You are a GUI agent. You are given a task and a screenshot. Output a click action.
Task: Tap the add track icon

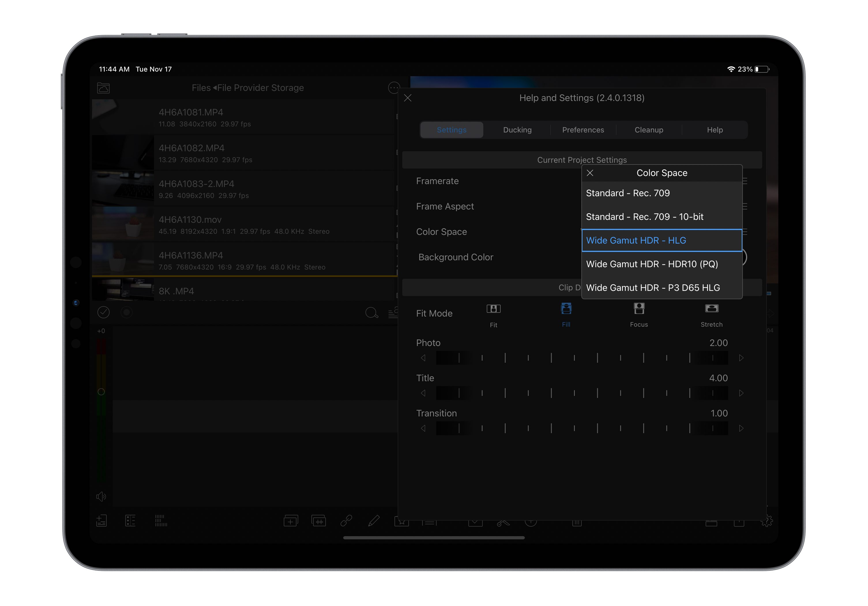click(x=101, y=521)
